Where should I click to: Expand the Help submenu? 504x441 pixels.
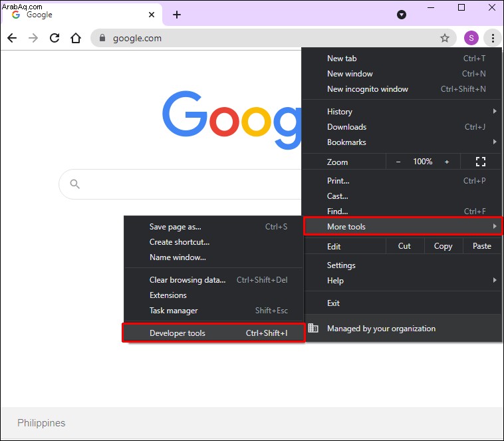(403, 280)
